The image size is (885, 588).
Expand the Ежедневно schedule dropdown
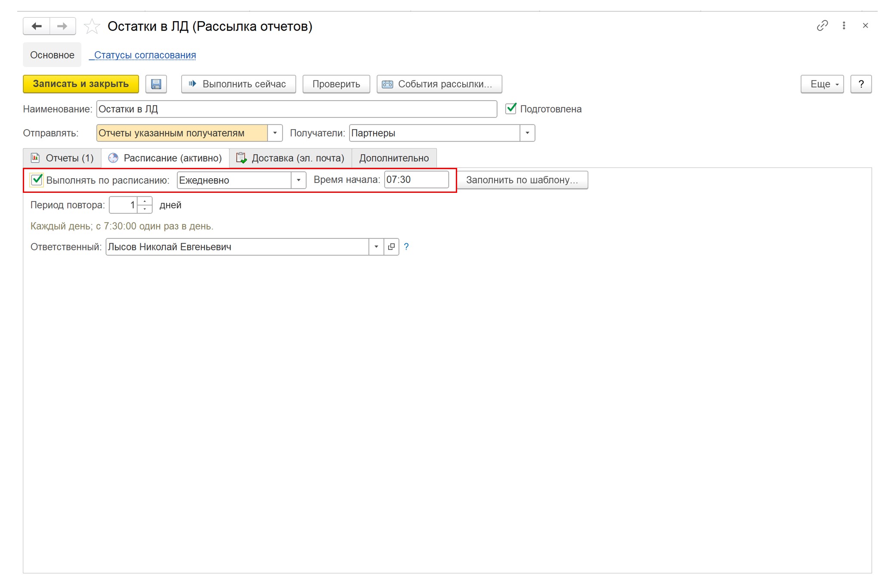(298, 180)
